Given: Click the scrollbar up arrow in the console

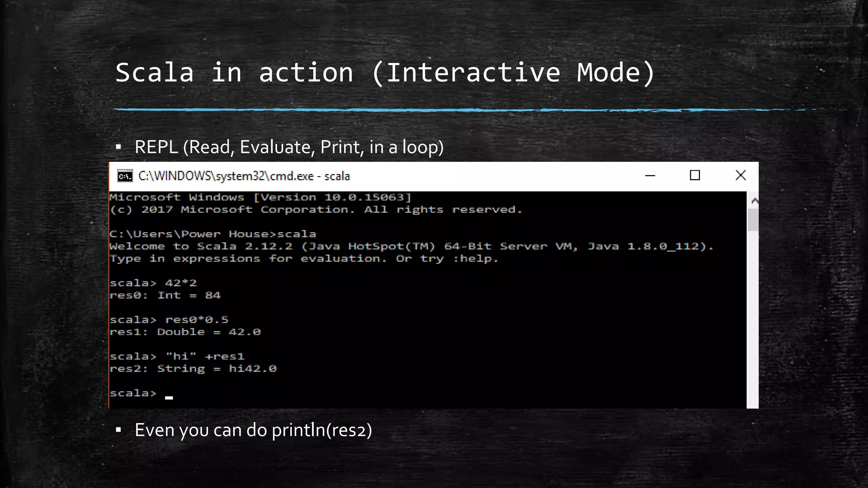Looking at the screenshot, I should coord(754,200).
